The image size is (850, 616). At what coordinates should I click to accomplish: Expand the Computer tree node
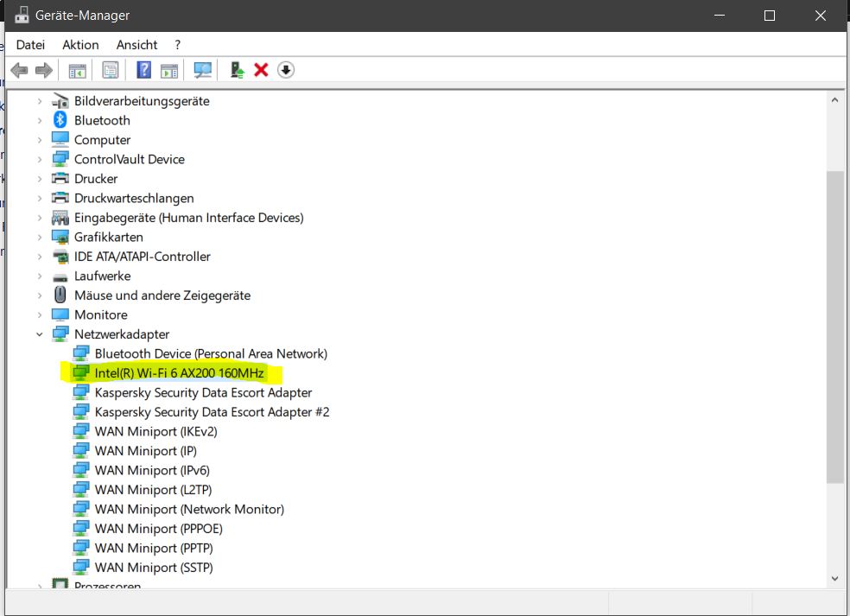click(x=40, y=140)
